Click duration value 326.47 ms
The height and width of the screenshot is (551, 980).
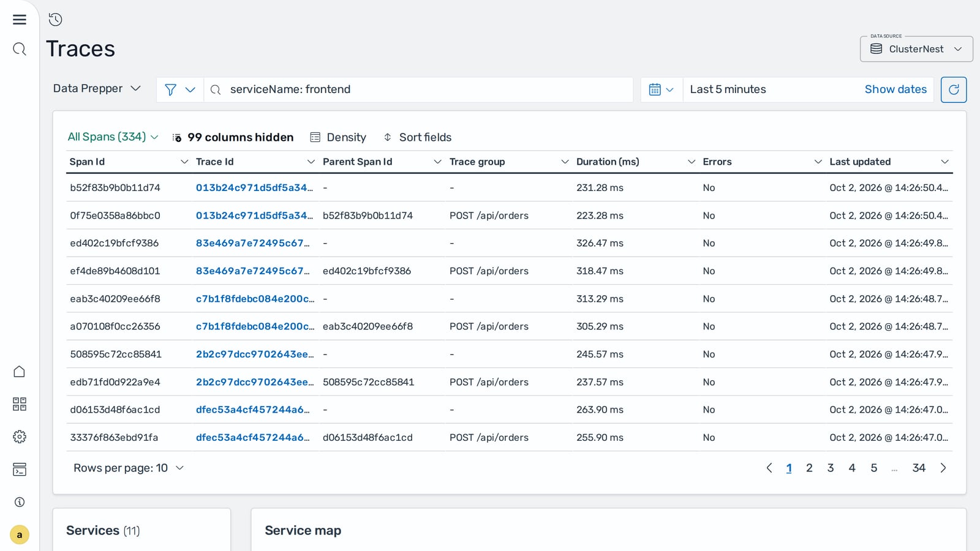(x=600, y=243)
